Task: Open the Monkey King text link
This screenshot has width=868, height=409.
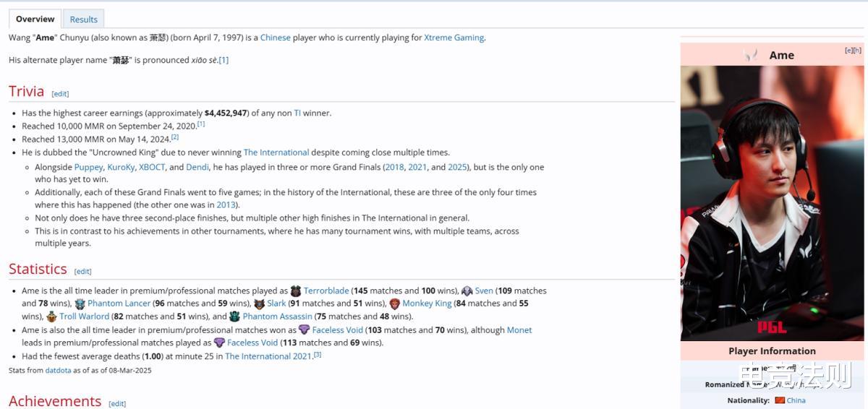Action: click(427, 303)
